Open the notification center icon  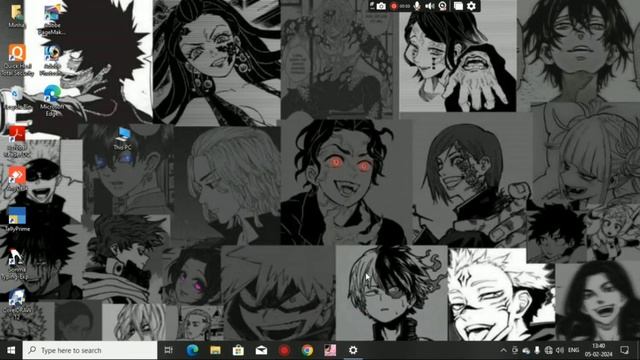point(624,350)
